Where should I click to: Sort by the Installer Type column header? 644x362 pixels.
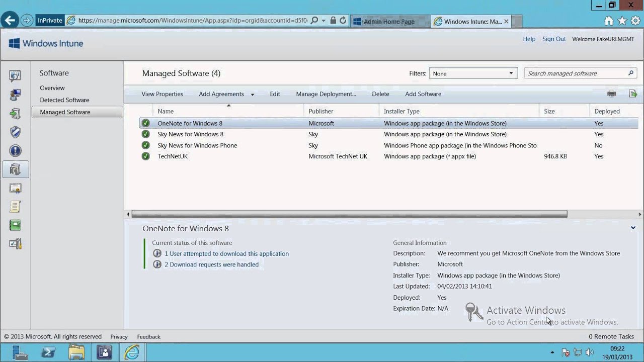[x=401, y=111]
